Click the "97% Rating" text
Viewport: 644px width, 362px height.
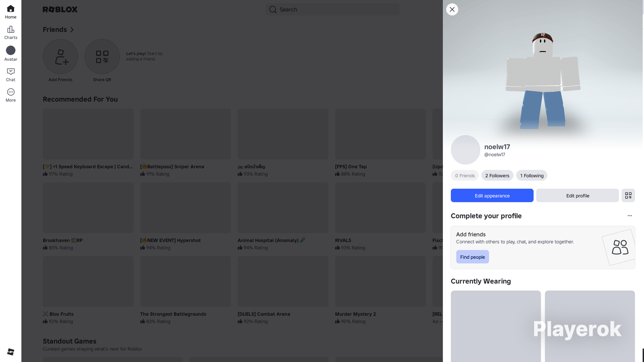(61, 174)
